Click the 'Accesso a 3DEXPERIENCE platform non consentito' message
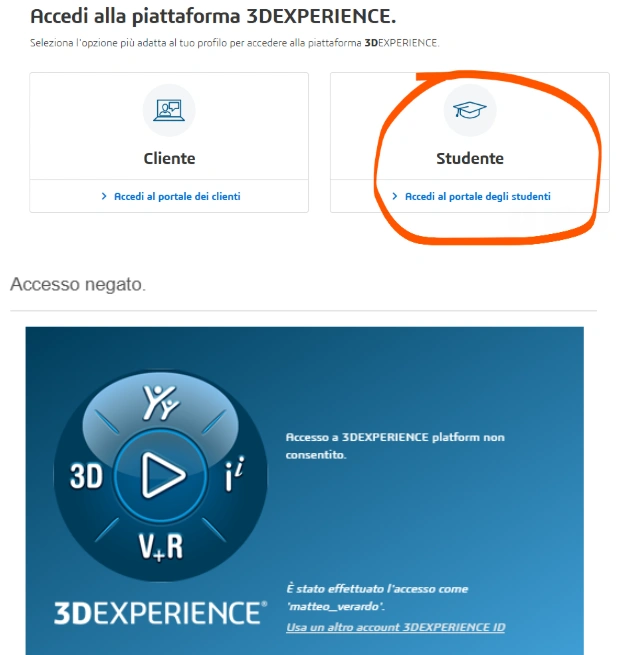This screenshot has height=655, width=617. [x=395, y=446]
